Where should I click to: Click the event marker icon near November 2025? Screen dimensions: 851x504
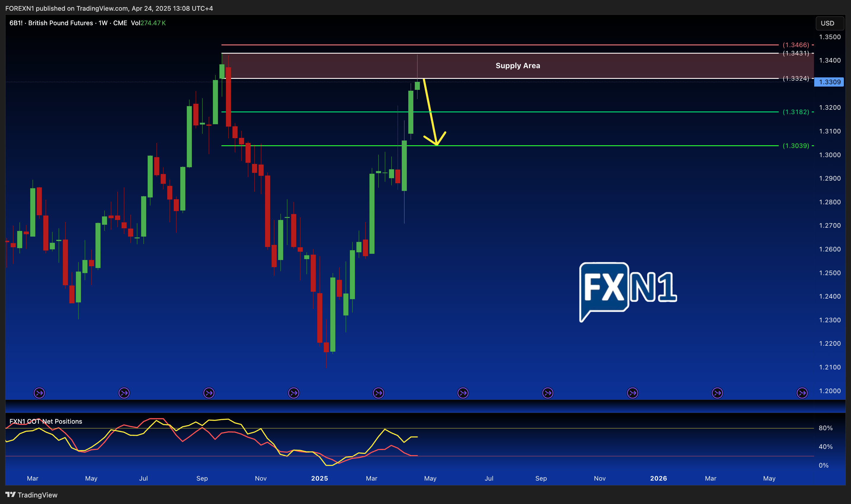633,393
